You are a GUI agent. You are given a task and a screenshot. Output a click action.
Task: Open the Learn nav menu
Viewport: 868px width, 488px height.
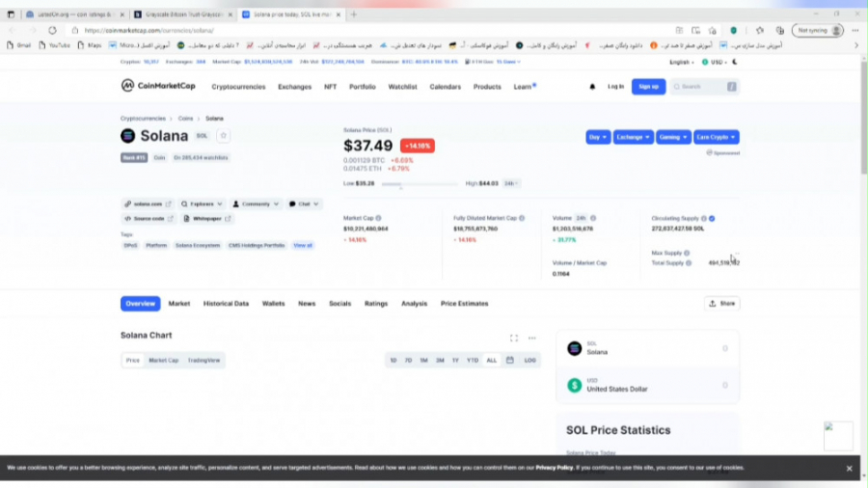pyautogui.click(x=523, y=87)
